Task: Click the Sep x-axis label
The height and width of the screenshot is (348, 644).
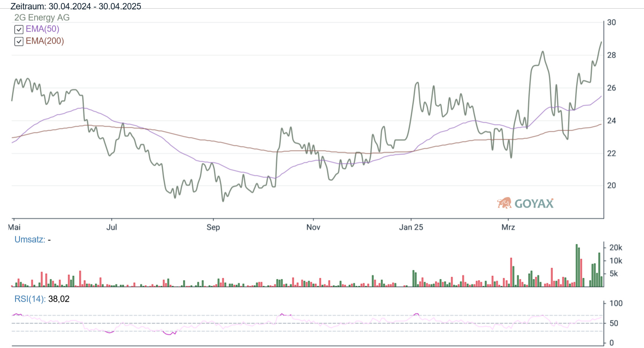Action: pyautogui.click(x=213, y=227)
